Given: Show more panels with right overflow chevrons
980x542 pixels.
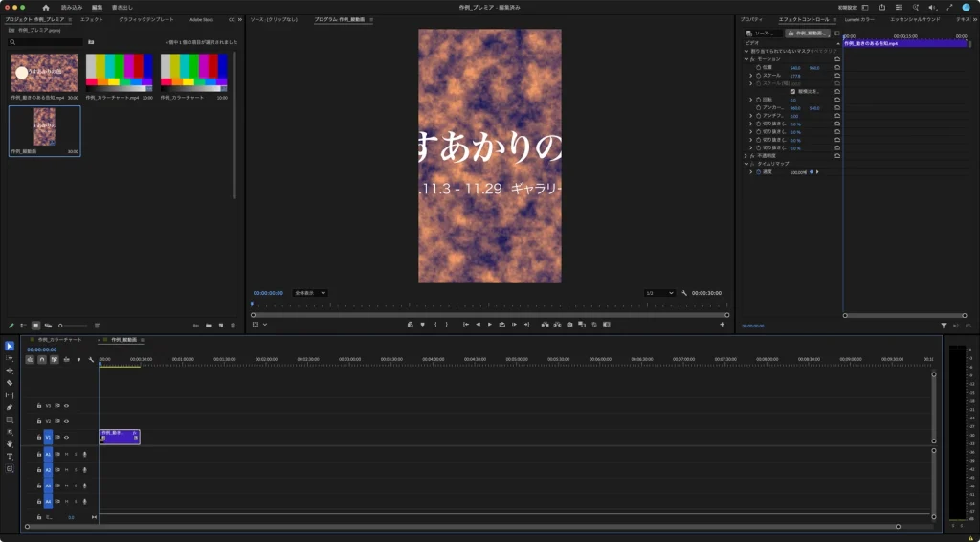Looking at the screenshot, I should tap(975, 19).
